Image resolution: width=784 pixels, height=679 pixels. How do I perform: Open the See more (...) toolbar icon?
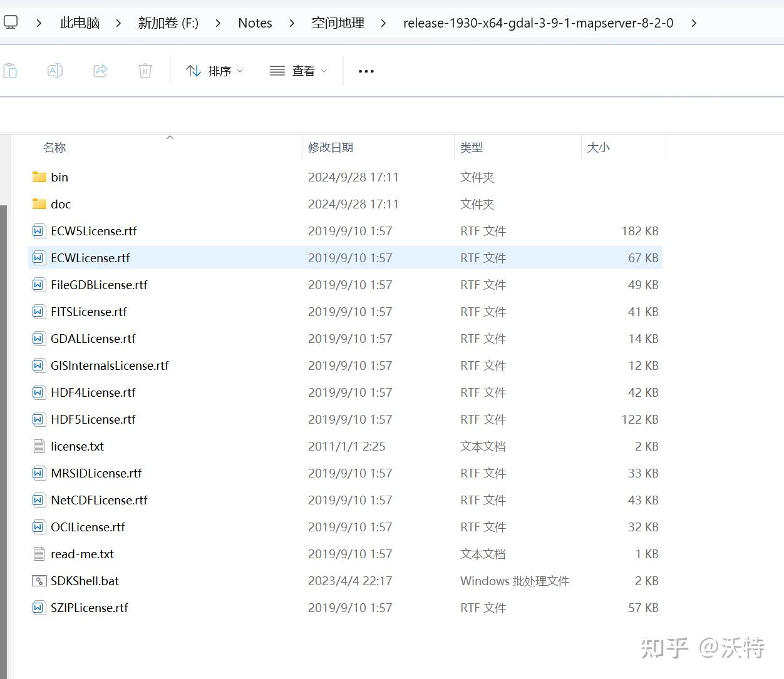click(x=366, y=71)
